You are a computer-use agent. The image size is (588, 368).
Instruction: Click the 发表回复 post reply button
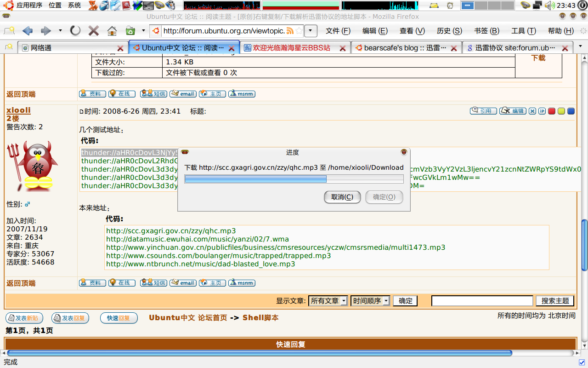click(70, 318)
